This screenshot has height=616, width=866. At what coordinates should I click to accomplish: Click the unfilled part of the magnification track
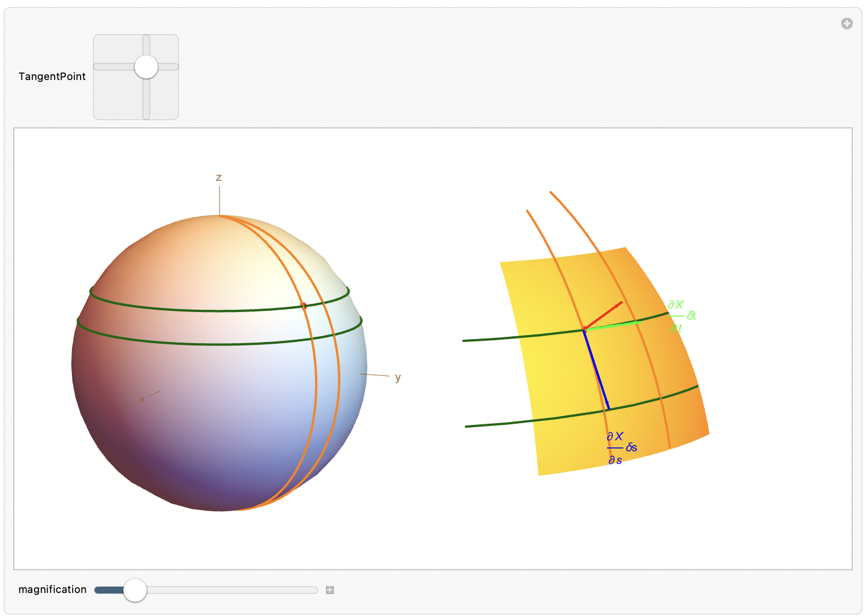232,590
